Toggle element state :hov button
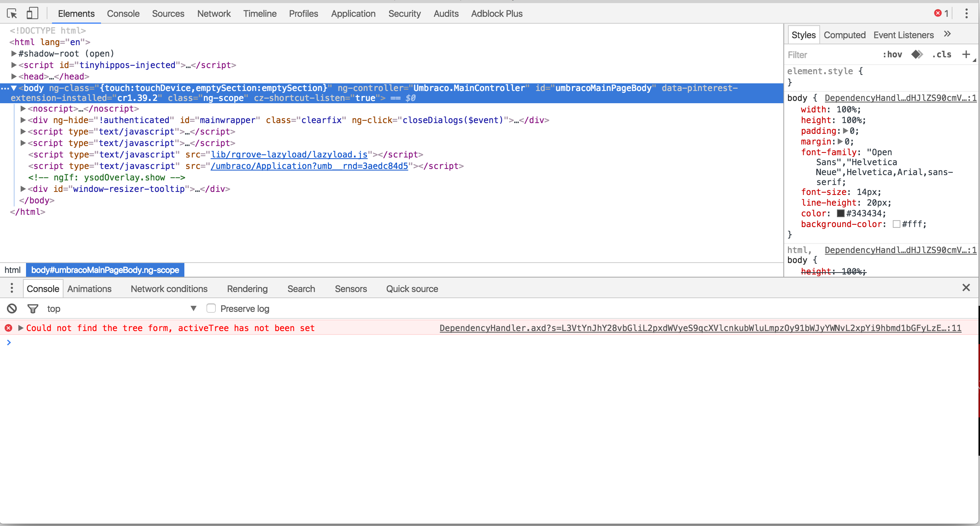This screenshot has width=980, height=526. [x=892, y=55]
